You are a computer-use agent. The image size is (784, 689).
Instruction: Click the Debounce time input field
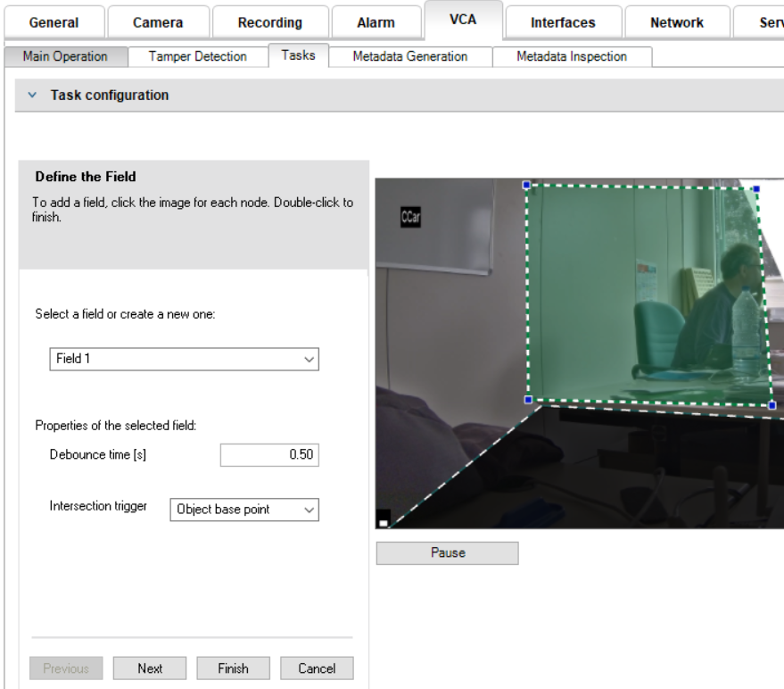tap(268, 455)
